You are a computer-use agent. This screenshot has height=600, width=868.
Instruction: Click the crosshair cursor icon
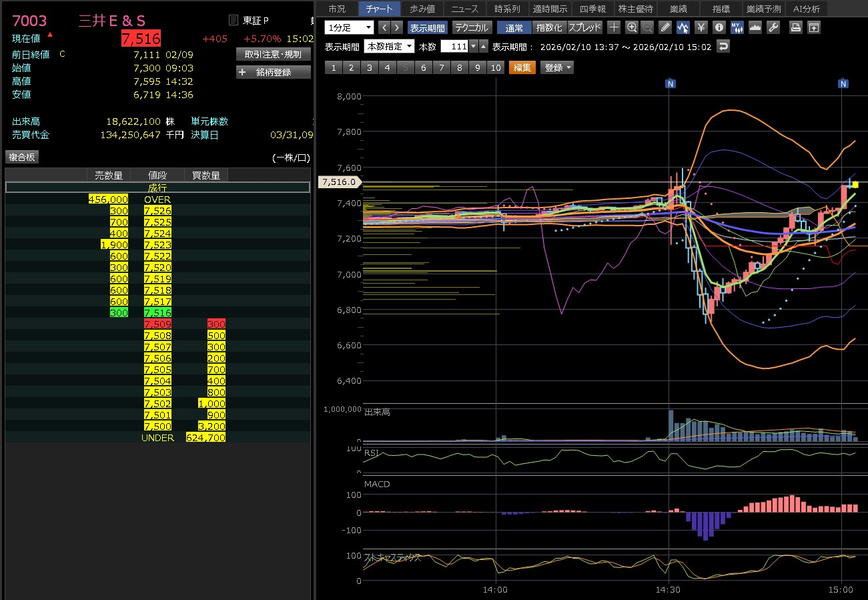click(614, 27)
